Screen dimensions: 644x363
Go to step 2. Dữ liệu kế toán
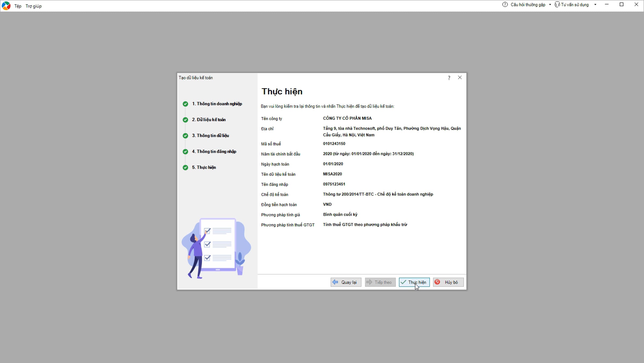click(x=209, y=120)
